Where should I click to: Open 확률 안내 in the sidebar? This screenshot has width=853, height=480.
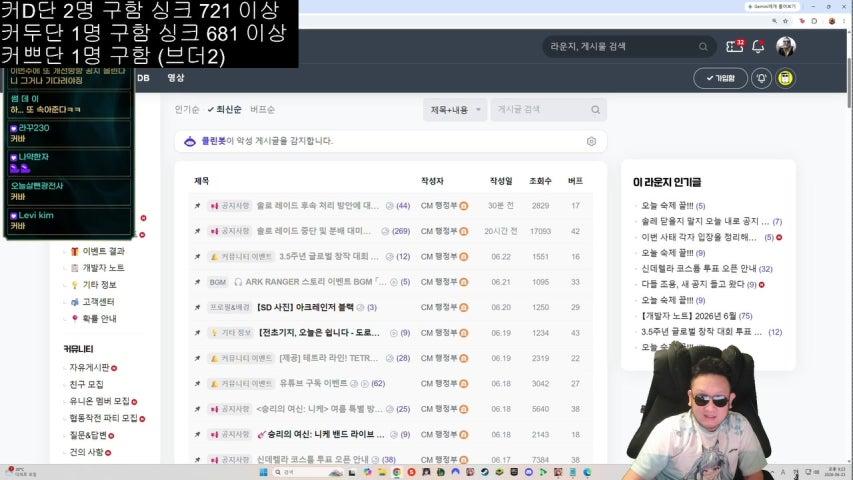tap(100, 318)
